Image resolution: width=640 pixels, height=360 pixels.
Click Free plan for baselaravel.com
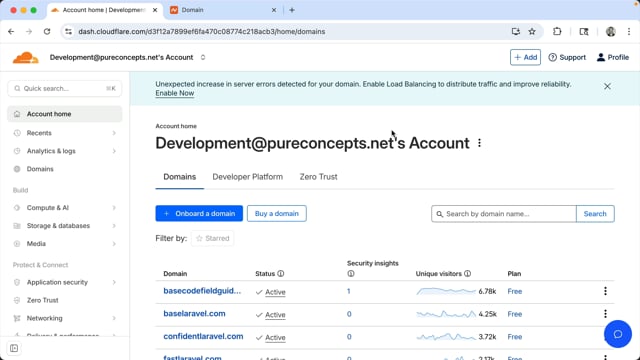(515, 314)
